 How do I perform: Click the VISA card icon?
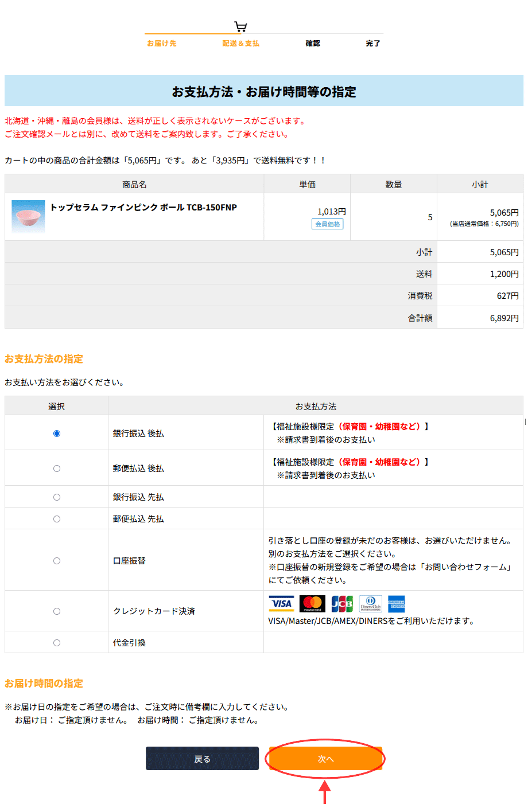[x=281, y=603]
